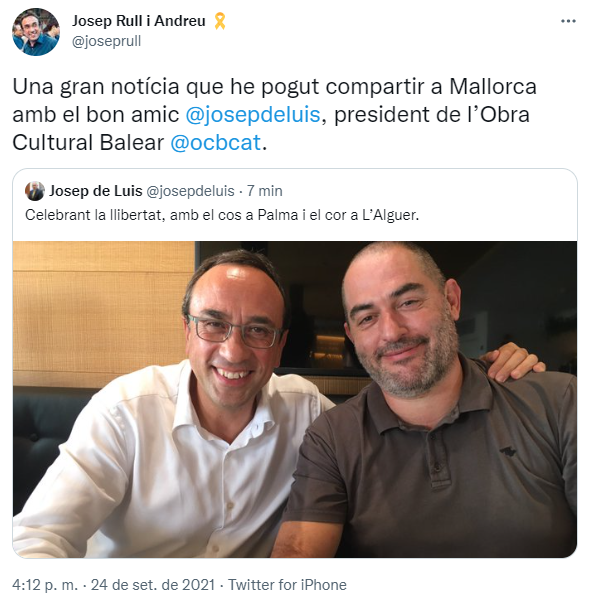The image size is (593, 605).
Task: Open the three-dot more options menu
Action: coord(568,21)
